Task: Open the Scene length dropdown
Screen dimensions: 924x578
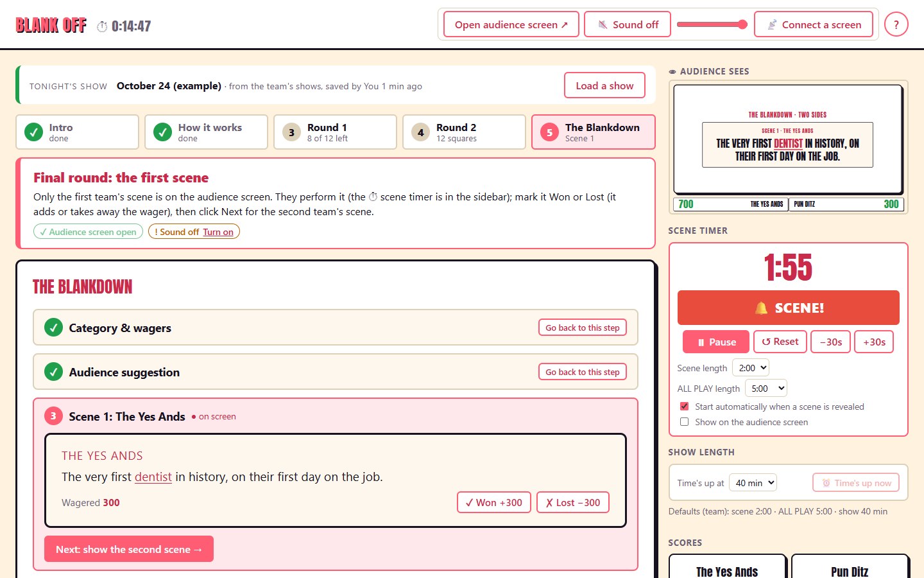Action: click(750, 368)
